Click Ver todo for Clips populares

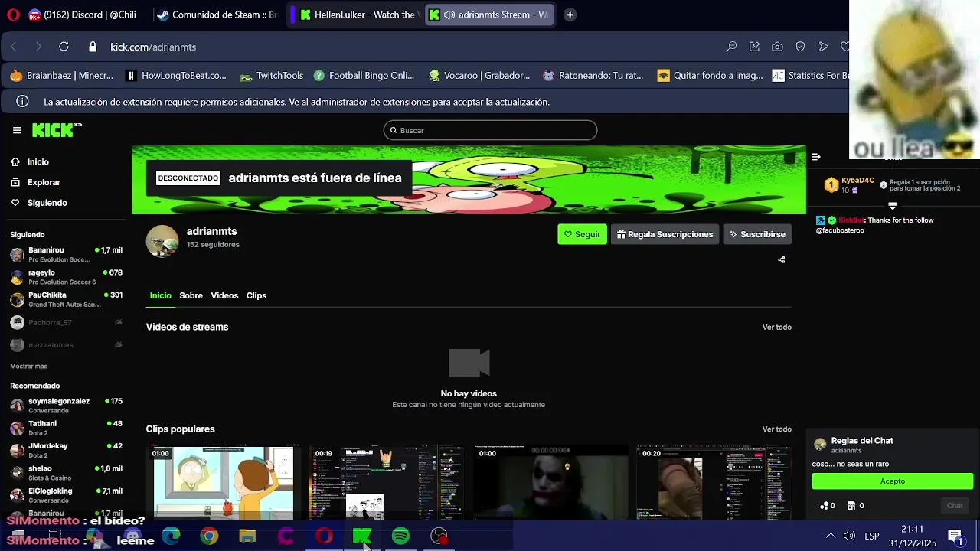776,429
